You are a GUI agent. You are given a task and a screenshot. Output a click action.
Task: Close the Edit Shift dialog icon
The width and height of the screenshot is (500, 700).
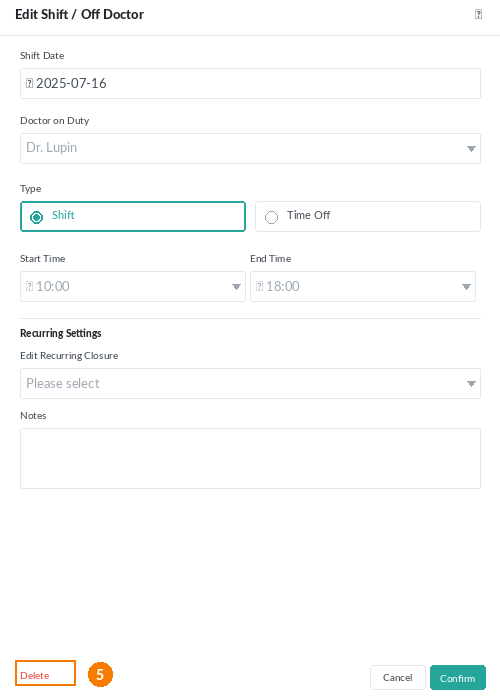click(x=478, y=14)
